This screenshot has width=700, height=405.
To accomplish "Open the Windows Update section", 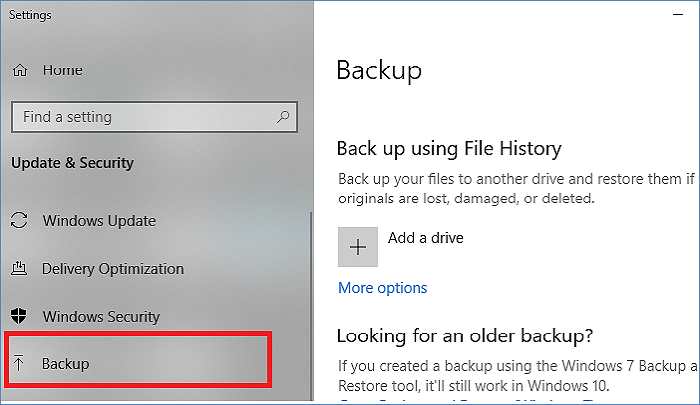I will coord(98,221).
